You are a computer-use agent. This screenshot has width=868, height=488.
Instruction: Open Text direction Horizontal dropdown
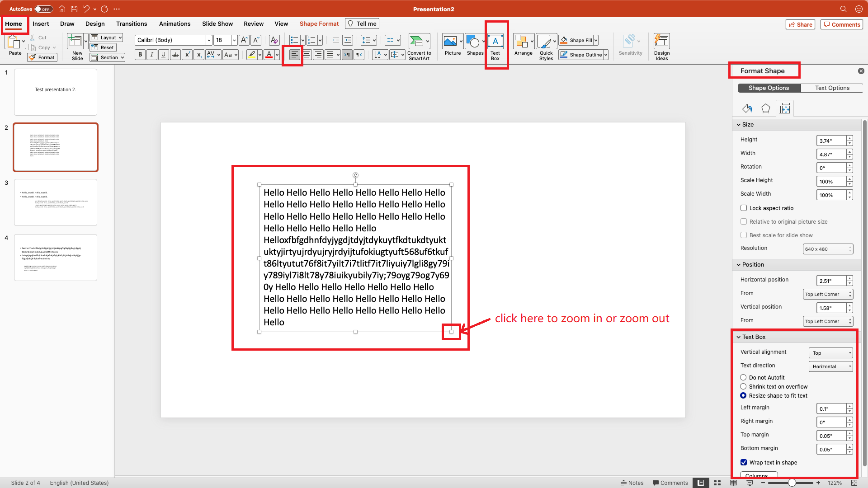click(830, 366)
